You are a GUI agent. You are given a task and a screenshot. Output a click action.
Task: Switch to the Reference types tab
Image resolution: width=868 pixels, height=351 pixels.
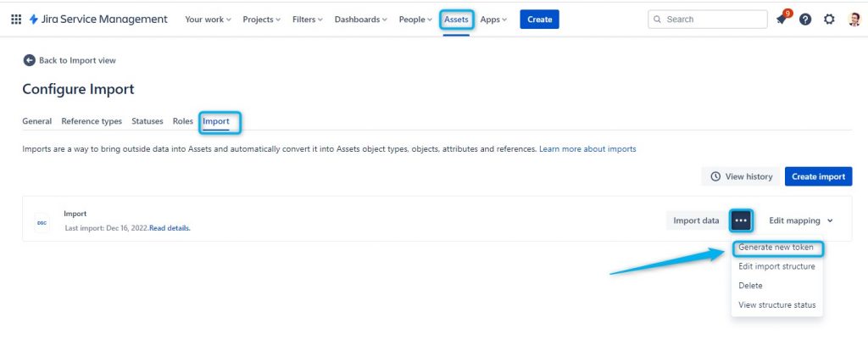click(92, 121)
